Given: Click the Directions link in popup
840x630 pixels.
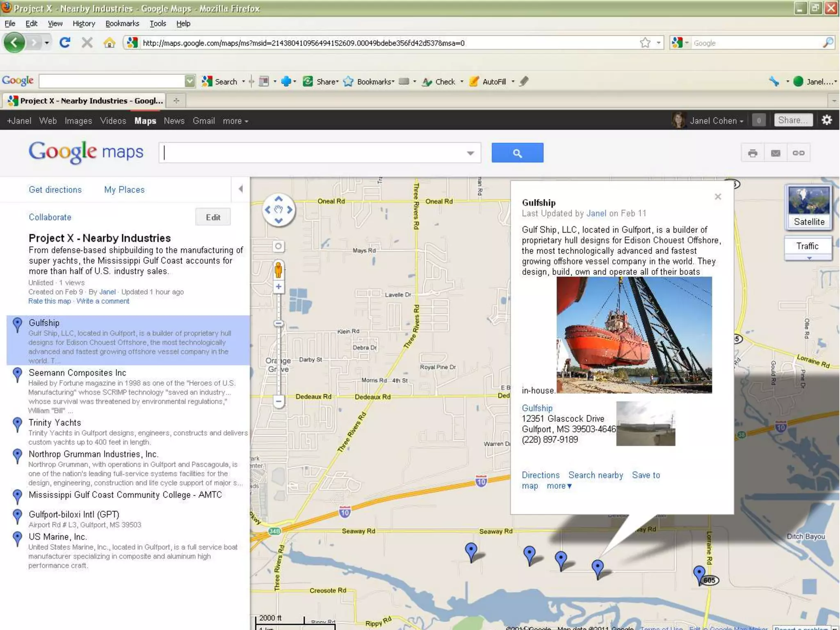Looking at the screenshot, I should pos(540,475).
